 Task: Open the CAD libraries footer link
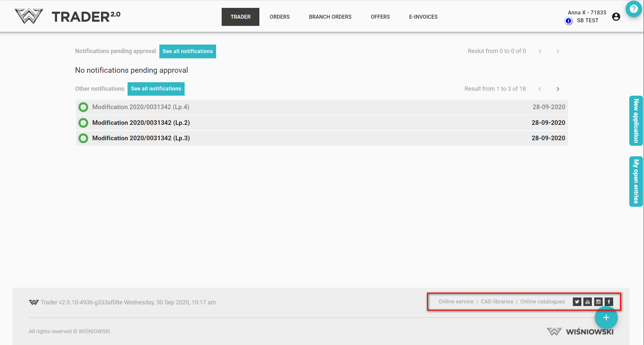click(497, 301)
